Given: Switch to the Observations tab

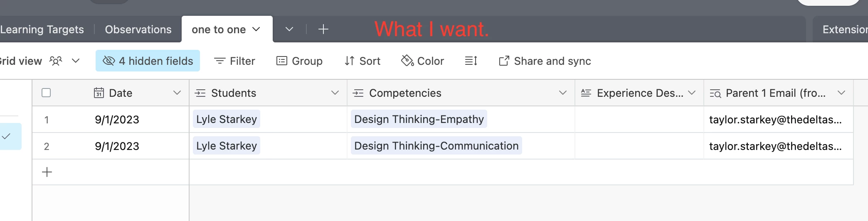Looking at the screenshot, I should (138, 29).
